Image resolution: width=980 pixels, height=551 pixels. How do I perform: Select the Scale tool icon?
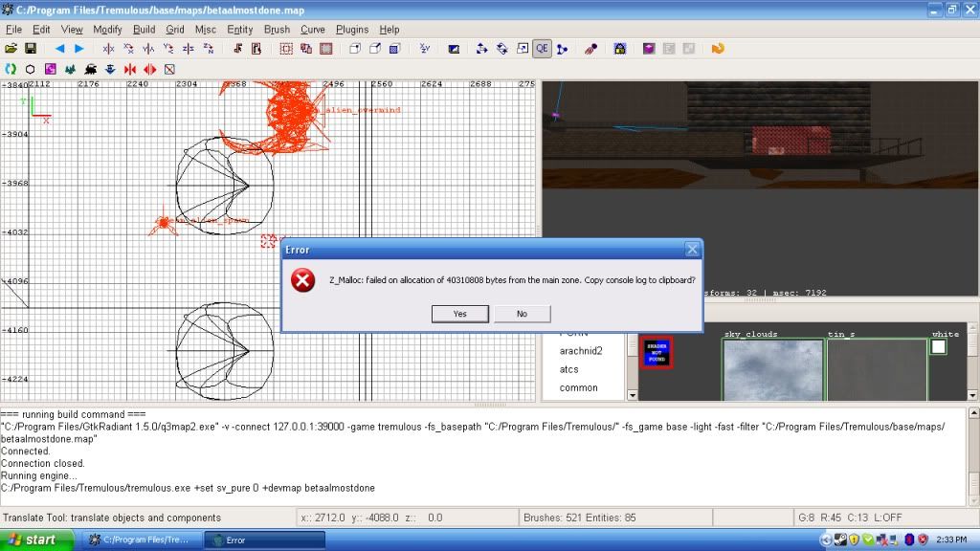click(523, 49)
